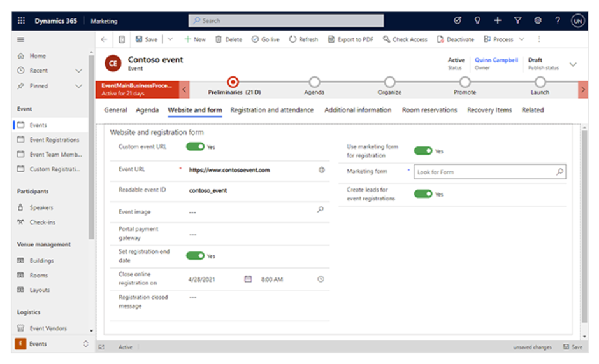Go back with the arrow icon

[104, 39]
